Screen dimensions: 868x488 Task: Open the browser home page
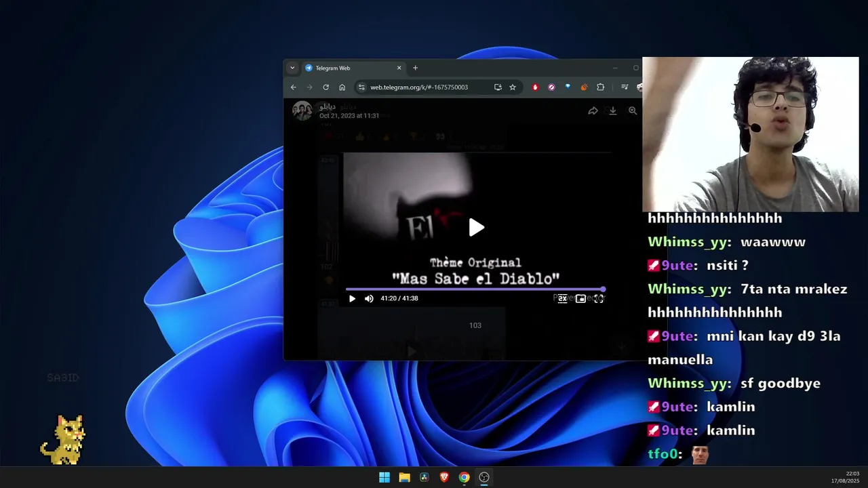click(x=342, y=87)
